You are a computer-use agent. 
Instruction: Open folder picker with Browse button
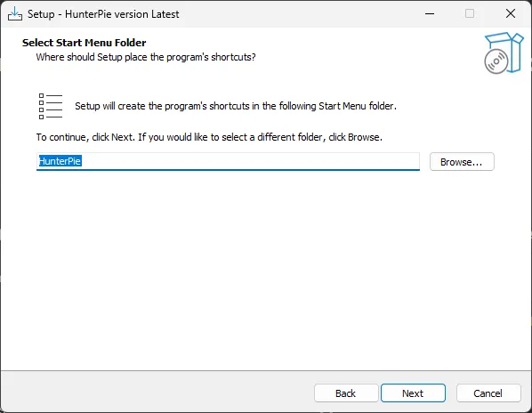(x=462, y=162)
